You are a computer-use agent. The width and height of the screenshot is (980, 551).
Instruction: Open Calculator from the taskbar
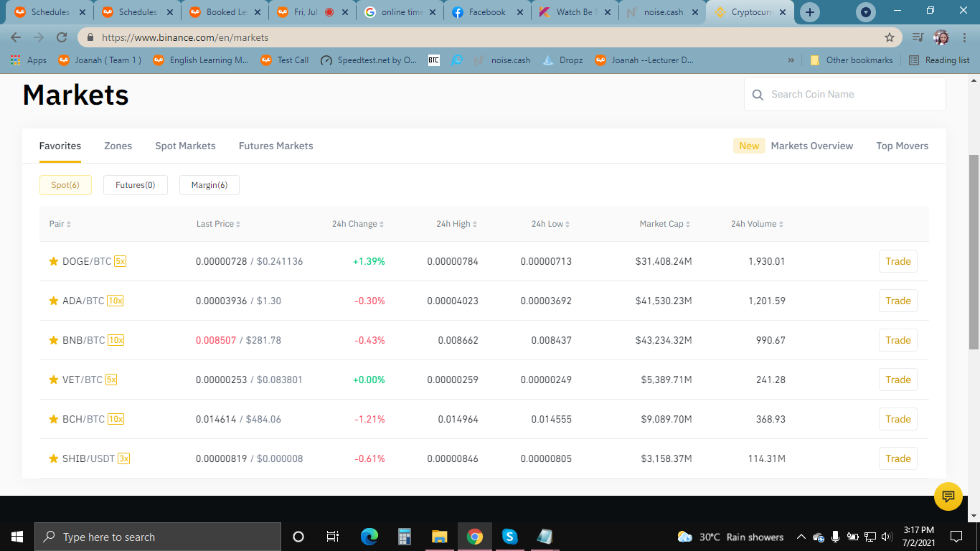point(404,537)
